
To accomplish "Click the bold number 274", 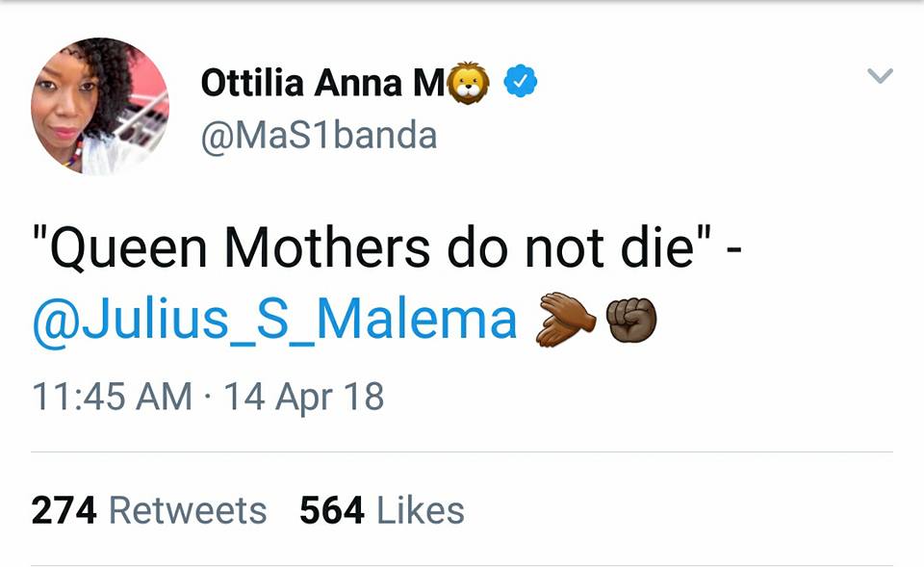I will point(64,510).
